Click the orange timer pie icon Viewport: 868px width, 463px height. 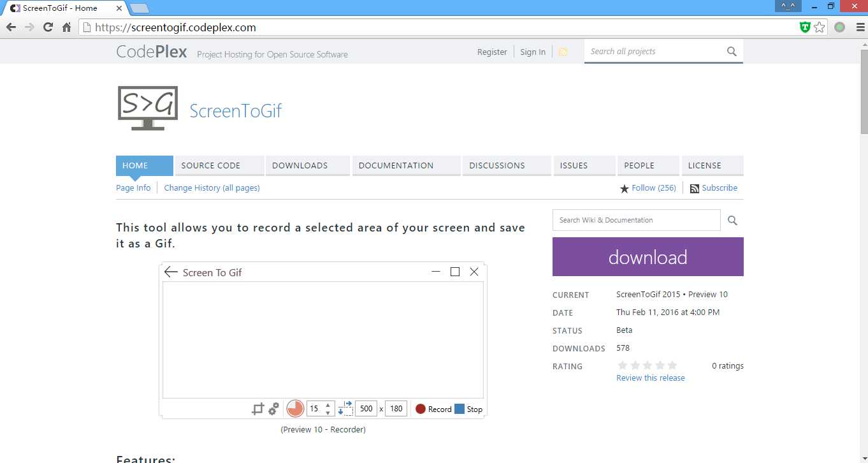pyautogui.click(x=295, y=409)
